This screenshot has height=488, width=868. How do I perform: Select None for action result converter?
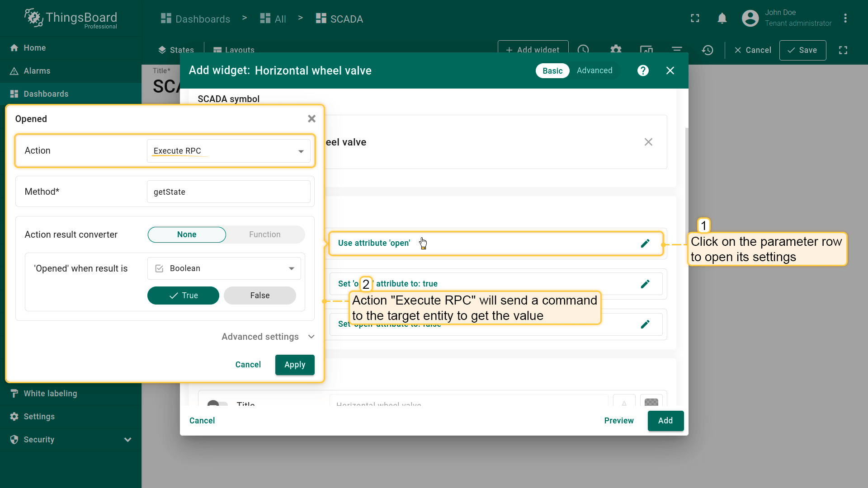click(x=187, y=235)
